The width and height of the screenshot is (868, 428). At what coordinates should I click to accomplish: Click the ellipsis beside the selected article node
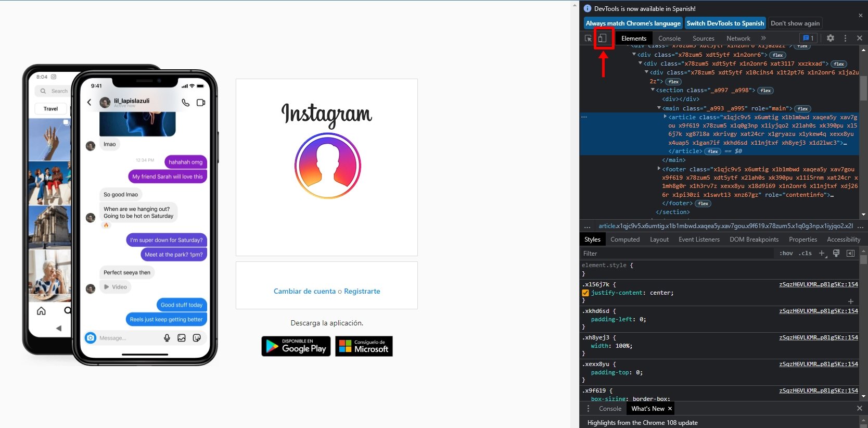584,117
